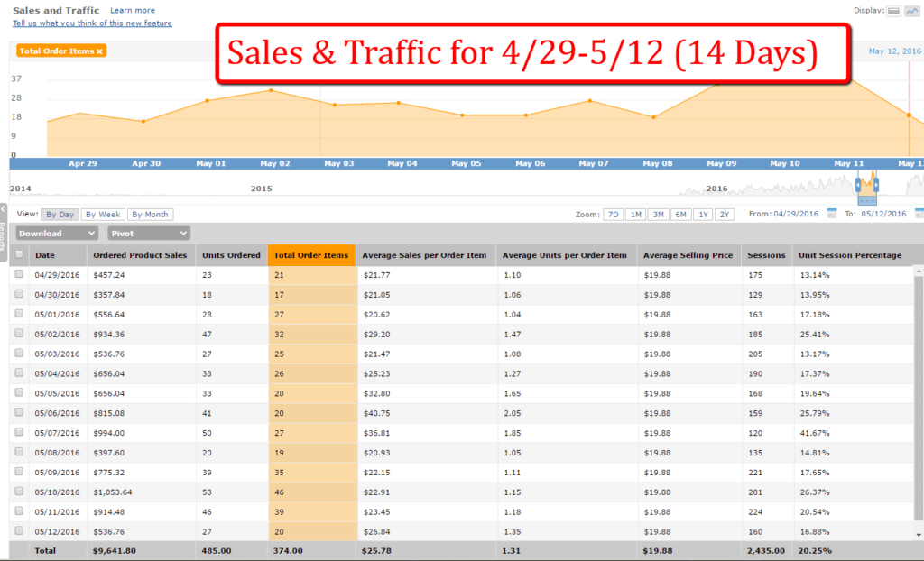
Task: Open the To date calendar picker
Action: (919, 214)
